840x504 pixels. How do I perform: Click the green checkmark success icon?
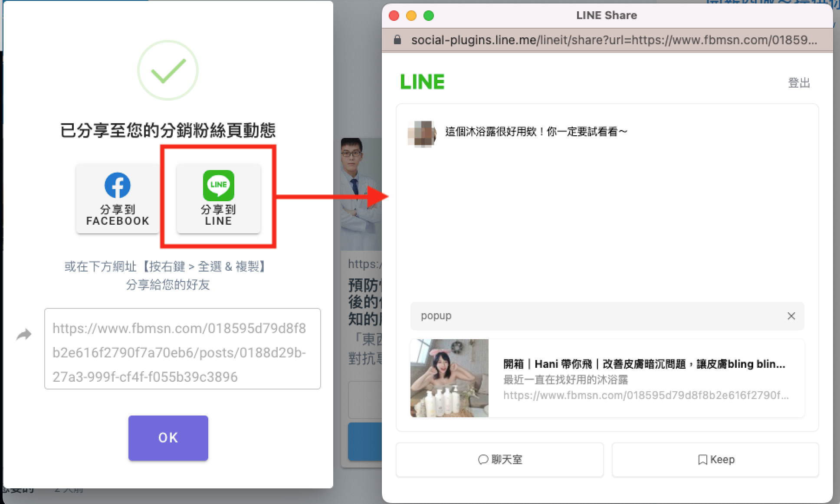[168, 71]
